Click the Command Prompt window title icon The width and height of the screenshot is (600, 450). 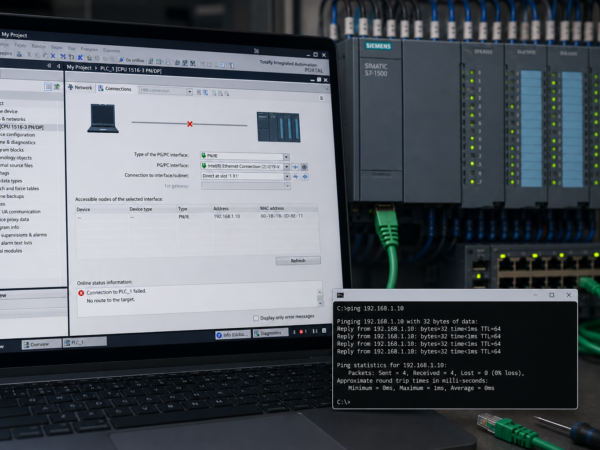coord(340,295)
